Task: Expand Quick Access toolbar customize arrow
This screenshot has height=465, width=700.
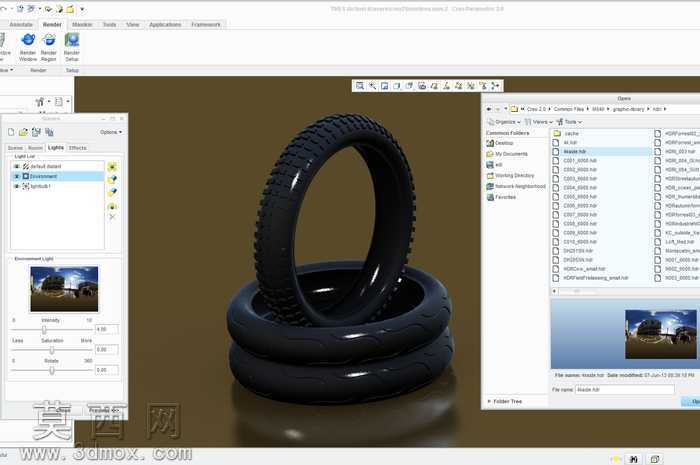Action: 82,9
